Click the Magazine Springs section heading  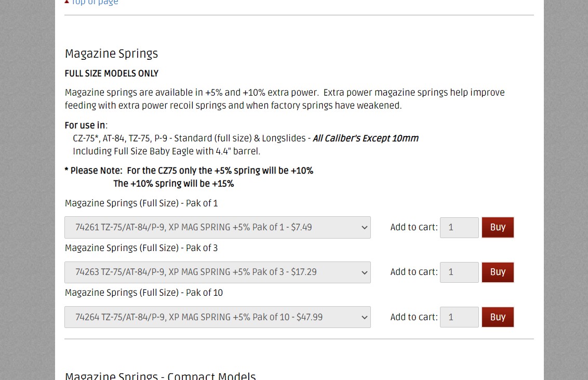coord(111,54)
